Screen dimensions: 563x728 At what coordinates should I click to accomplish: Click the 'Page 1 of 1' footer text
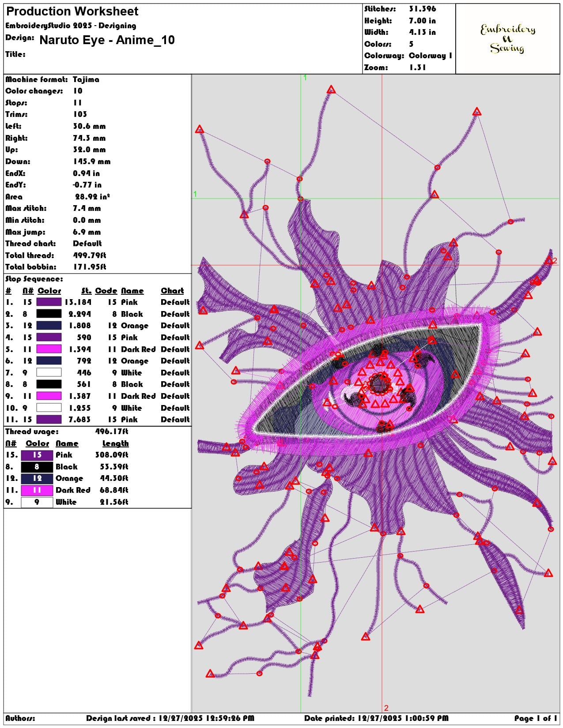tap(536, 718)
